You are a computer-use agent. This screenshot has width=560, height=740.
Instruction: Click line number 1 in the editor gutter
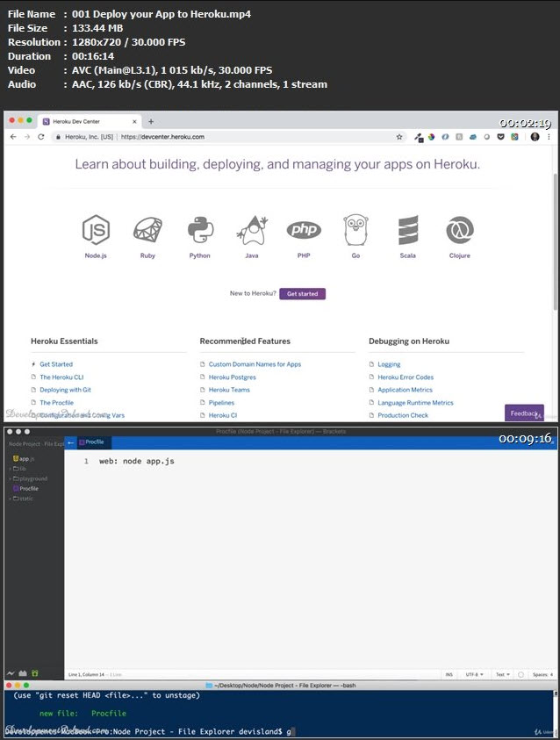(x=86, y=461)
